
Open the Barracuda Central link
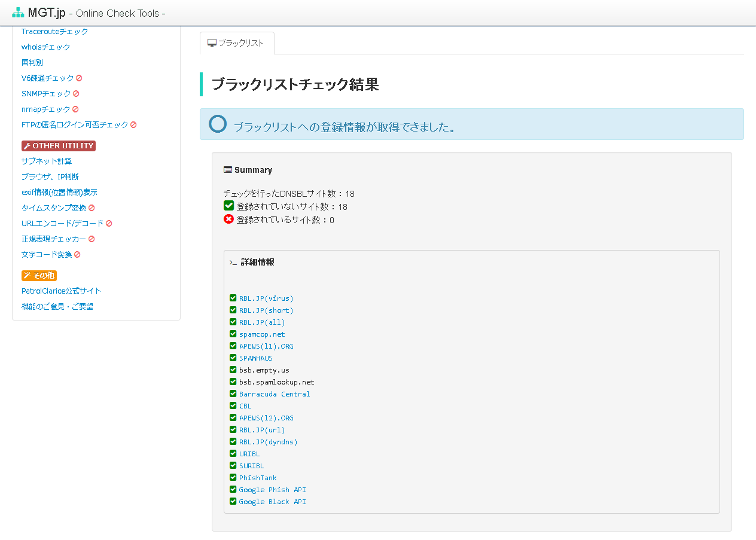[x=274, y=394]
